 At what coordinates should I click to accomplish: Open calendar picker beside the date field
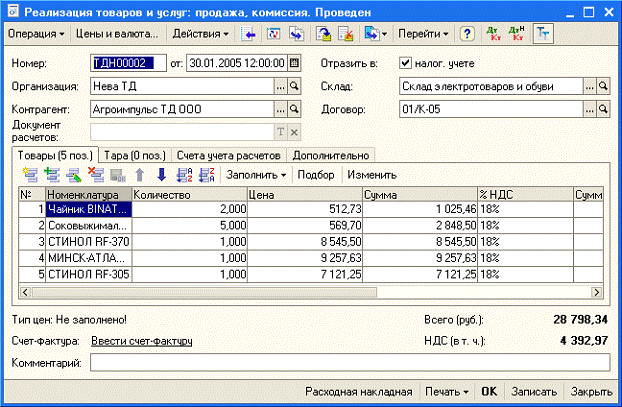coord(294,63)
